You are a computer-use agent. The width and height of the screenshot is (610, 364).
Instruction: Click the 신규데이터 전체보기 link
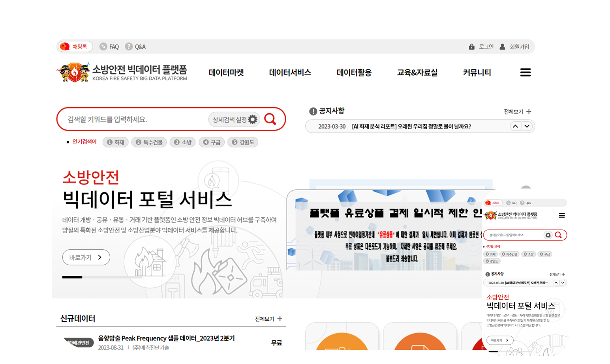[265, 319]
